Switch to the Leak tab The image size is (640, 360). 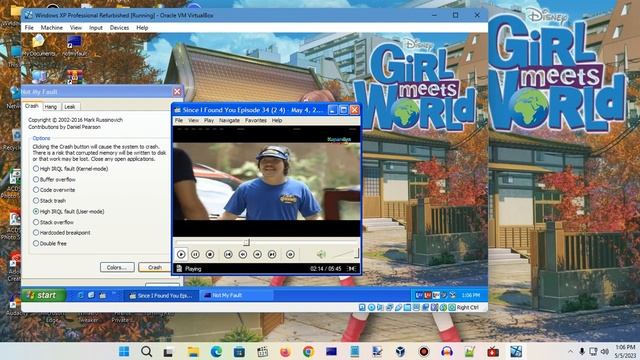point(70,107)
